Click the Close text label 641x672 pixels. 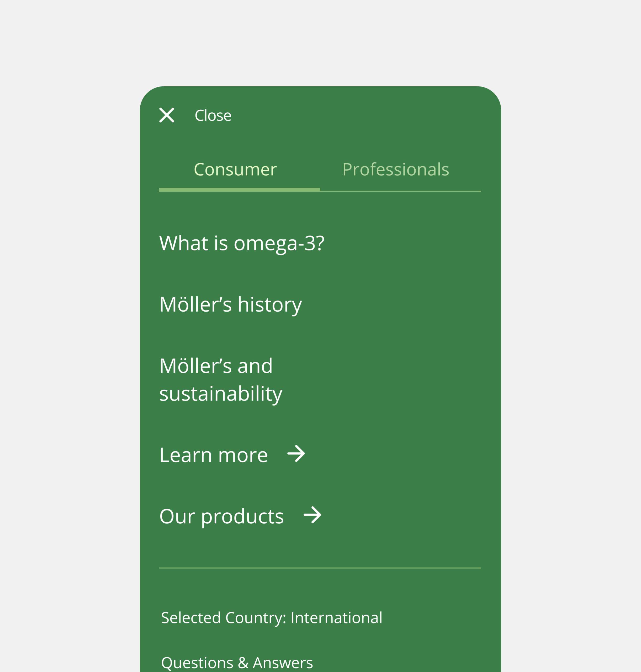pyautogui.click(x=213, y=115)
